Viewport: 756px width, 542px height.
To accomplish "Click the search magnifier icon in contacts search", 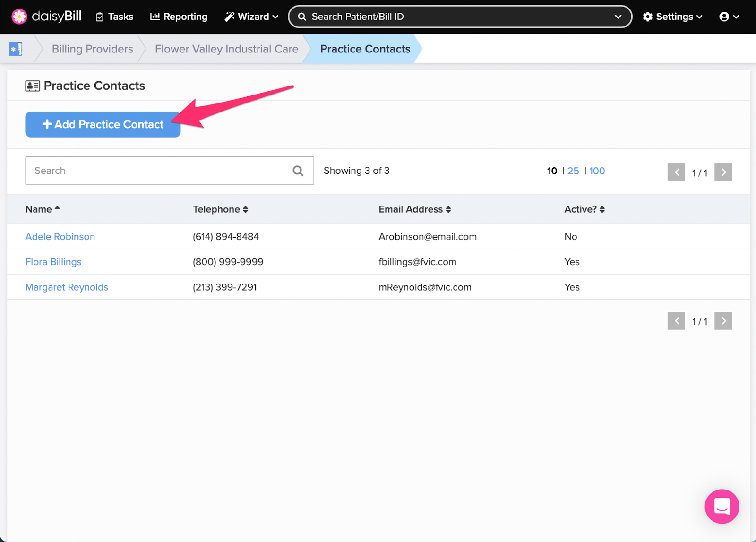I will pos(298,171).
